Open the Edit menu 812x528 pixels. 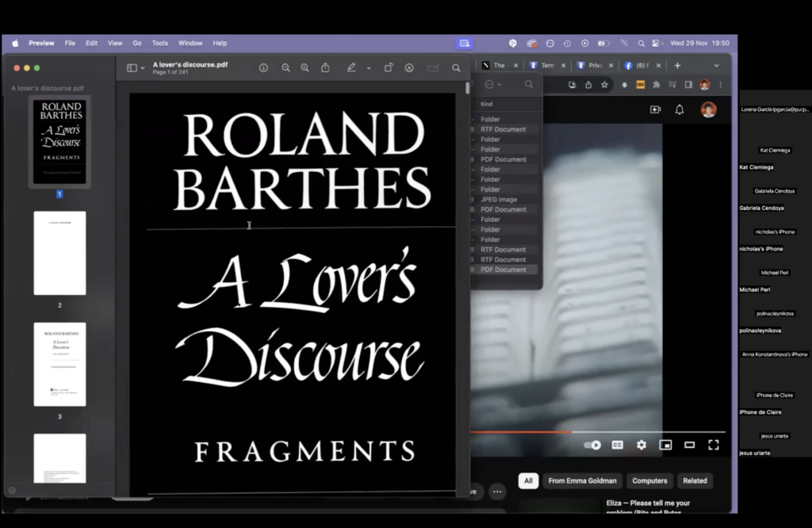(92, 44)
